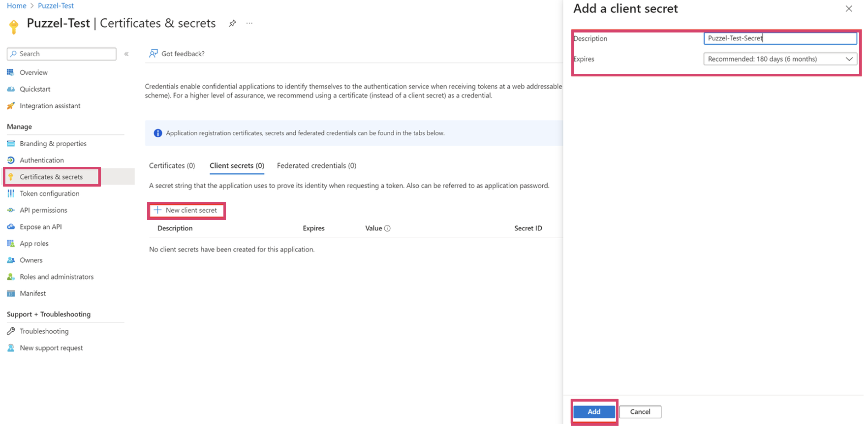The height and width of the screenshot is (439, 868).
Task: Click the pin icon next to page title
Action: coord(232,23)
